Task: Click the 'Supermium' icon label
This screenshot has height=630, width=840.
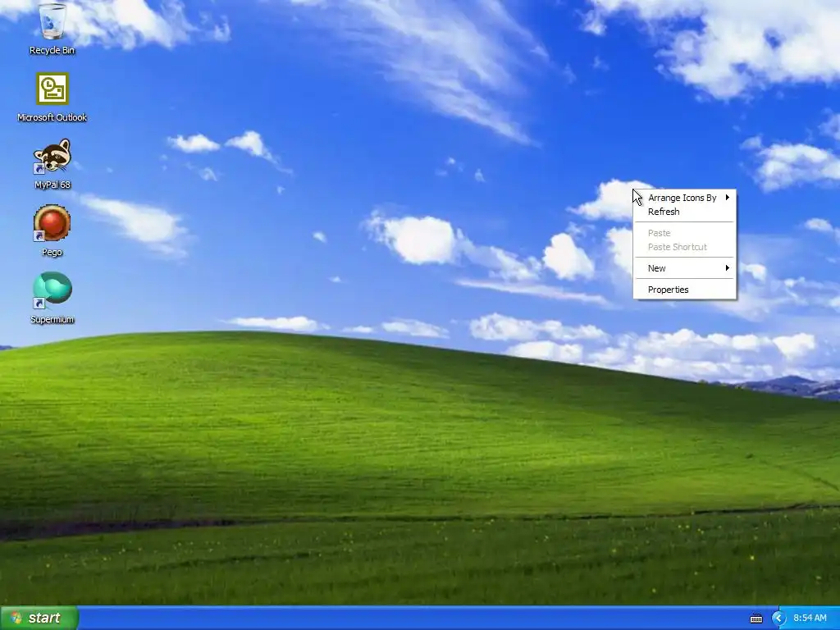Action: (52, 319)
